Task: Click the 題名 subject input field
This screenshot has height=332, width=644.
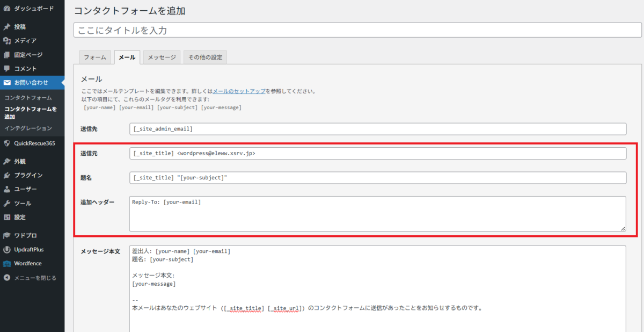Action: (378, 178)
